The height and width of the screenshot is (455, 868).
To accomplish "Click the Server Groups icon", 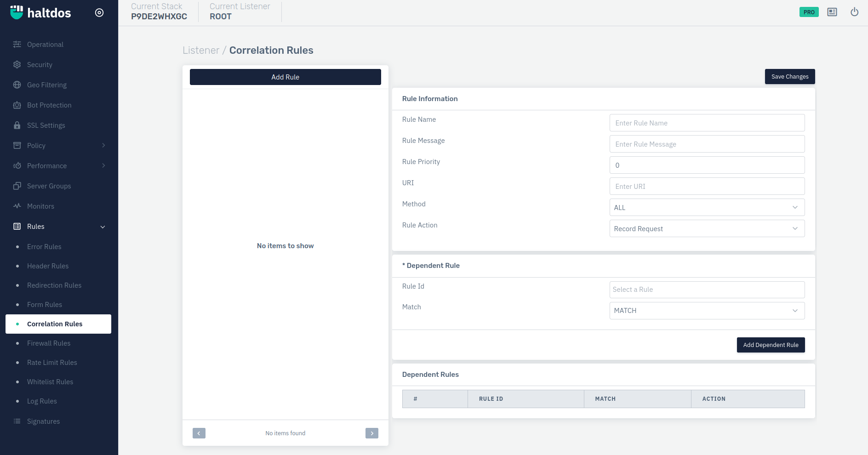I will 17,186.
